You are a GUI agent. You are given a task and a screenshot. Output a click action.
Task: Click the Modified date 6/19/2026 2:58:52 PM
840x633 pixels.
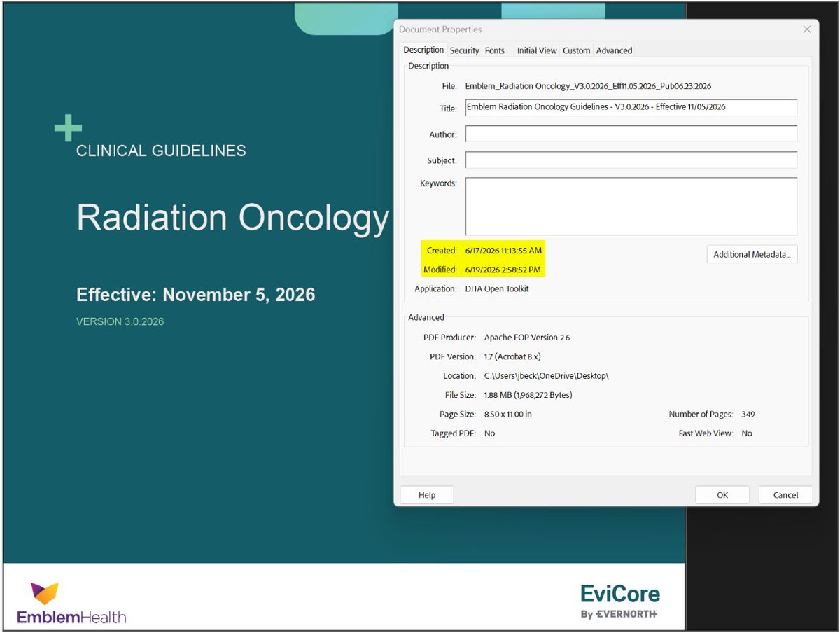click(503, 270)
